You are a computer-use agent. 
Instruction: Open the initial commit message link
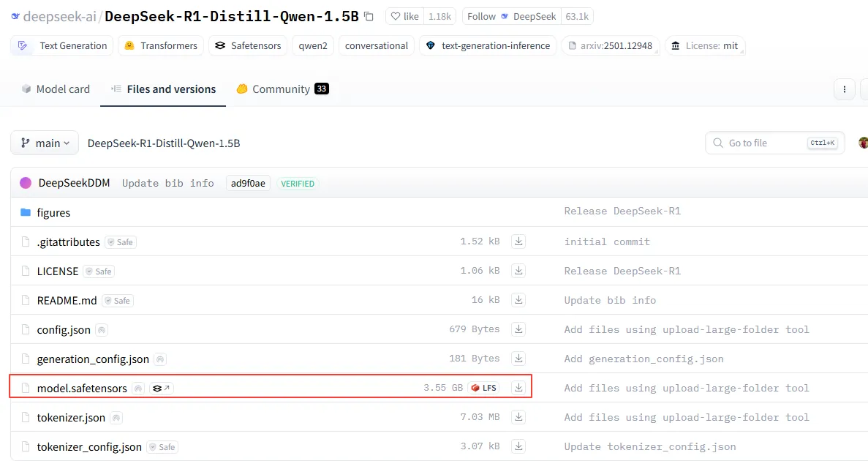(x=607, y=241)
